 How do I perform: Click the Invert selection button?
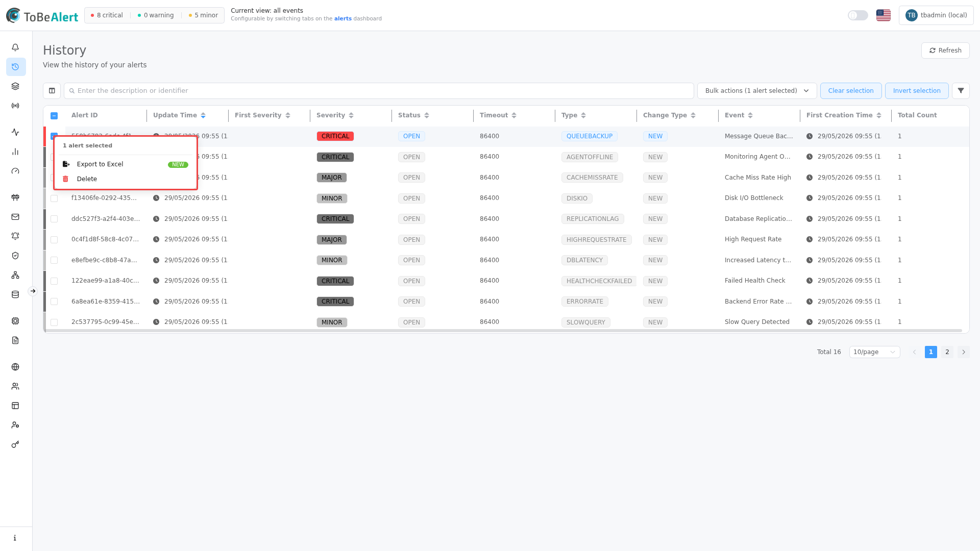click(x=917, y=91)
